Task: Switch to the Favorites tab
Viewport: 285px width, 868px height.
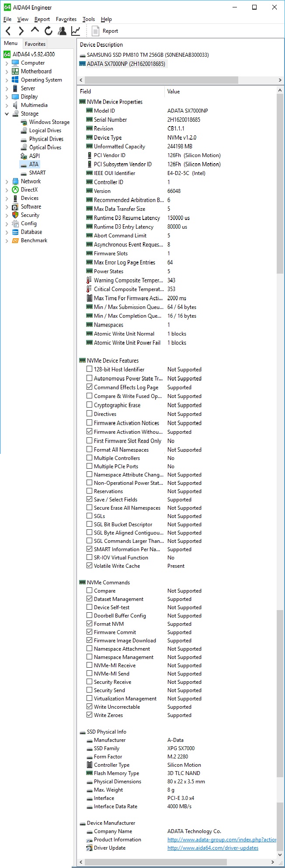Action: (35, 44)
